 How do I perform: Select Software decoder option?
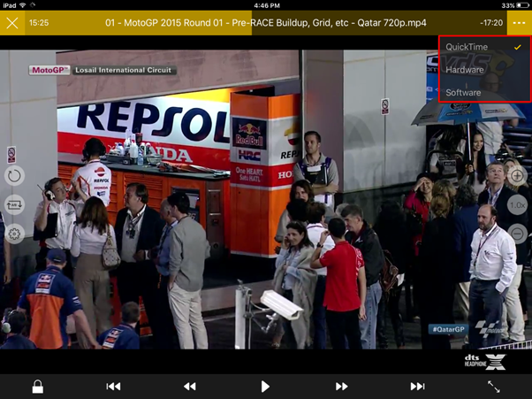tap(484, 93)
